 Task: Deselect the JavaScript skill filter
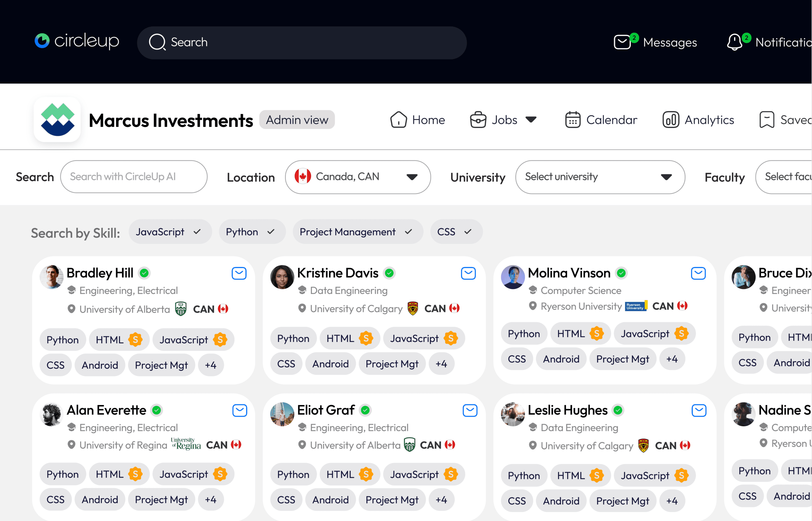(170, 232)
